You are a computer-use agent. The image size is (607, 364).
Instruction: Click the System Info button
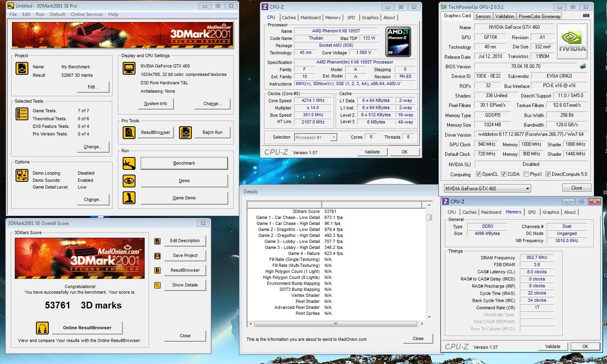[x=155, y=103]
